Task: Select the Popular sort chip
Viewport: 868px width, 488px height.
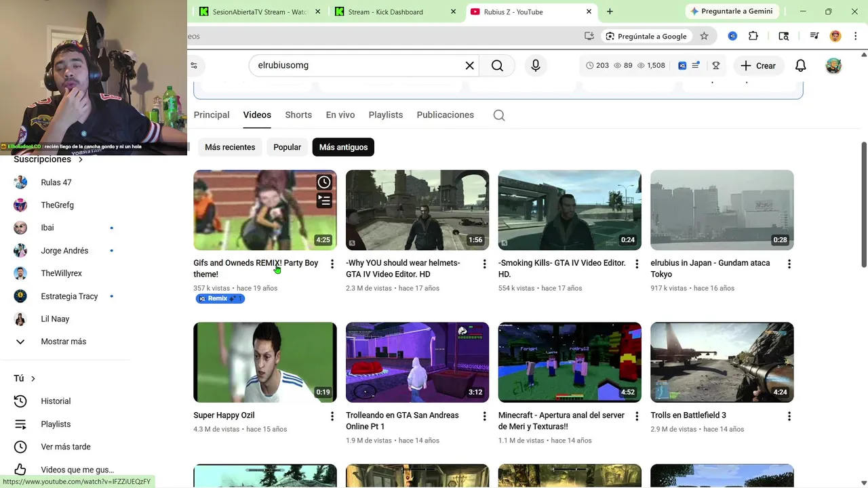Action: [287, 147]
